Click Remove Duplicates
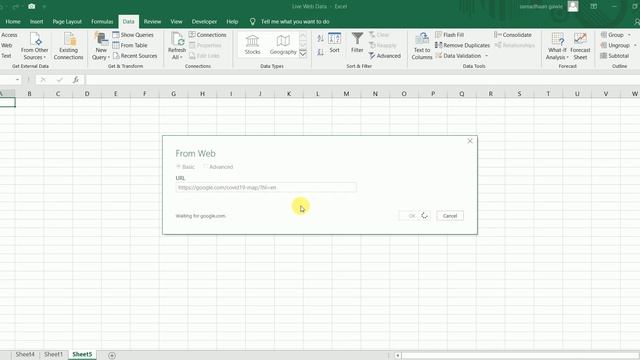The width and height of the screenshot is (640, 360). tap(462, 45)
